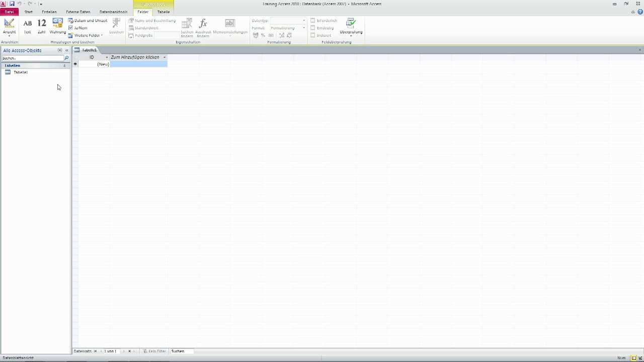
Task: Close the Tabelle1 document with the X
Action: pos(640,50)
